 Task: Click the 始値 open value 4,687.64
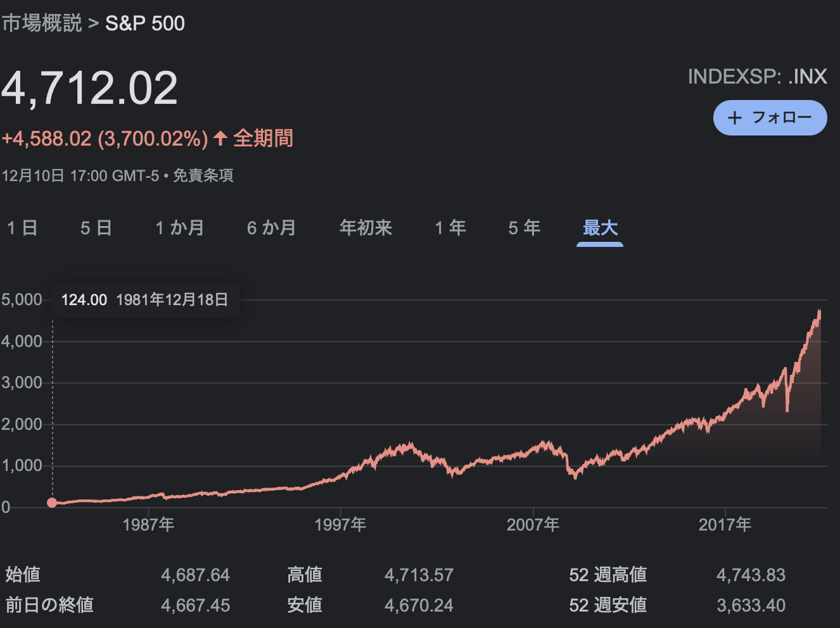tap(195, 575)
